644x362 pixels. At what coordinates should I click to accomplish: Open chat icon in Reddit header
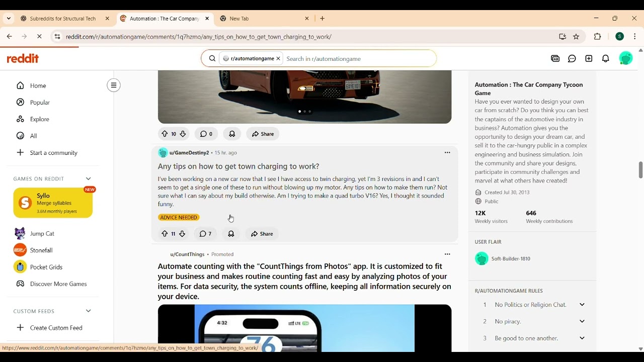tap(572, 59)
